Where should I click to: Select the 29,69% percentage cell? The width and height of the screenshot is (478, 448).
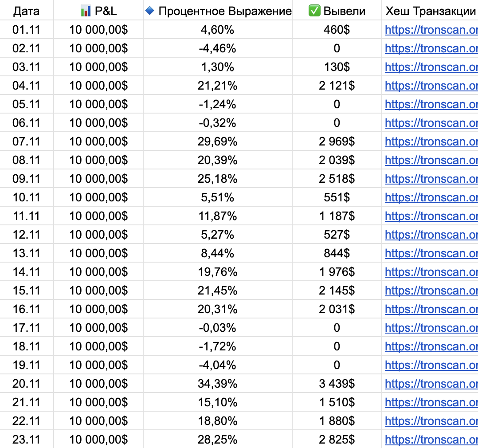pyautogui.click(x=217, y=141)
